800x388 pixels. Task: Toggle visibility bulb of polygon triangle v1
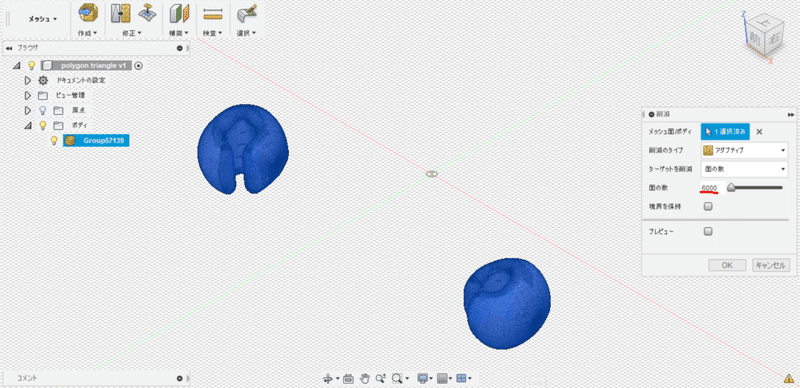point(32,65)
